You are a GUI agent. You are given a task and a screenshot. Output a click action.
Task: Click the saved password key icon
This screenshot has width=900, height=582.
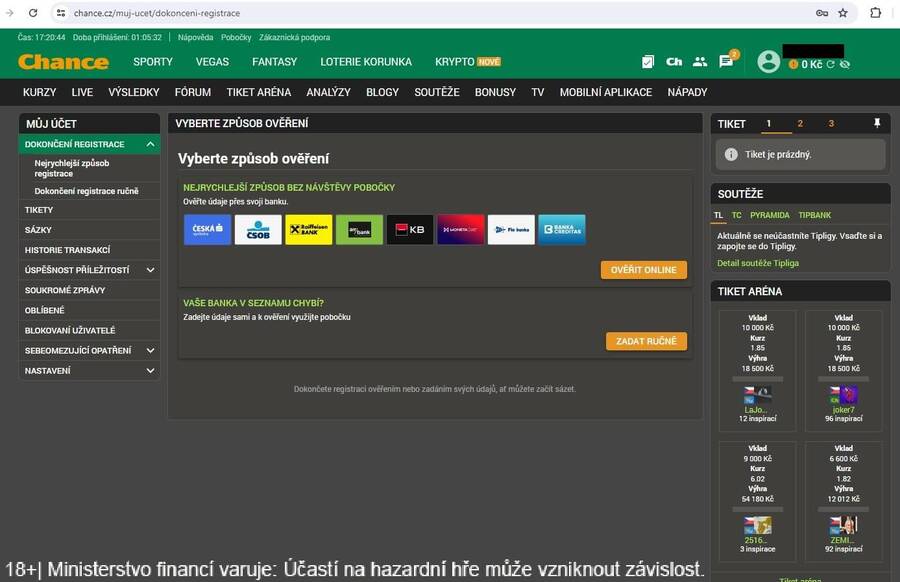click(x=822, y=13)
